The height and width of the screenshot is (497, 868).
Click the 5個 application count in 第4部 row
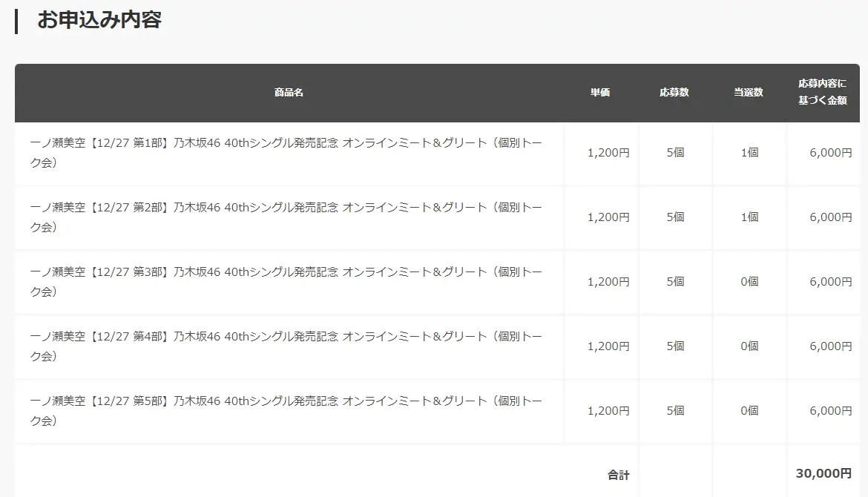coord(675,346)
